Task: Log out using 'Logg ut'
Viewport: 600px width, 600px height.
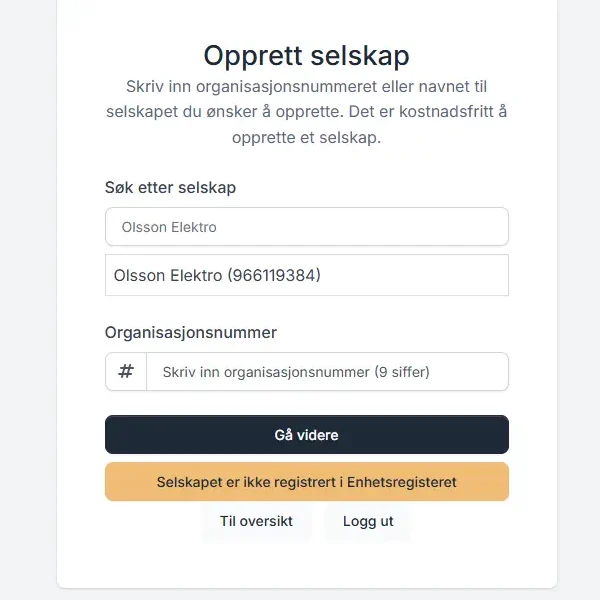Action: tap(368, 521)
